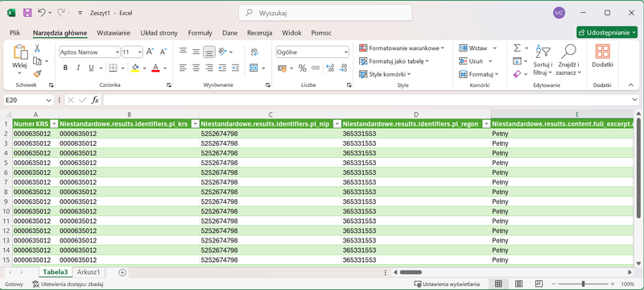
Task: Decrease font size with smaller A icon
Action: (x=163, y=52)
